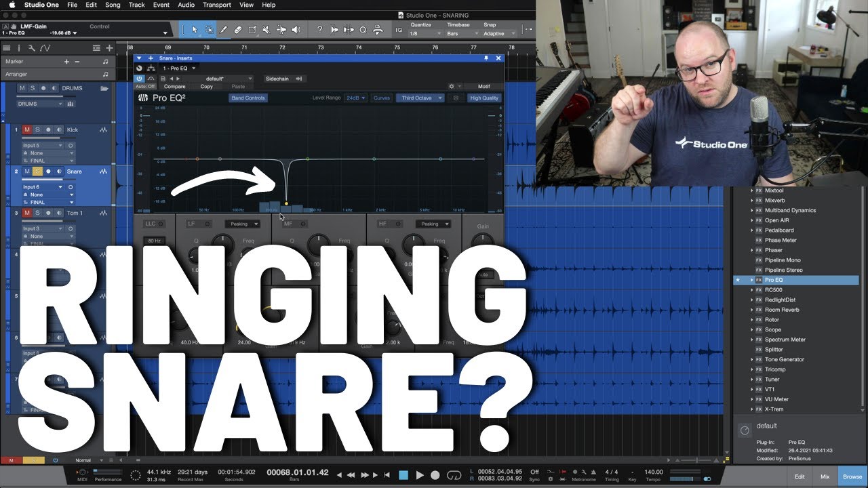The width and height of the screenshot is (868, 488).
Task: Click the Kick track automation waveform icon
Action: (104, 129)
